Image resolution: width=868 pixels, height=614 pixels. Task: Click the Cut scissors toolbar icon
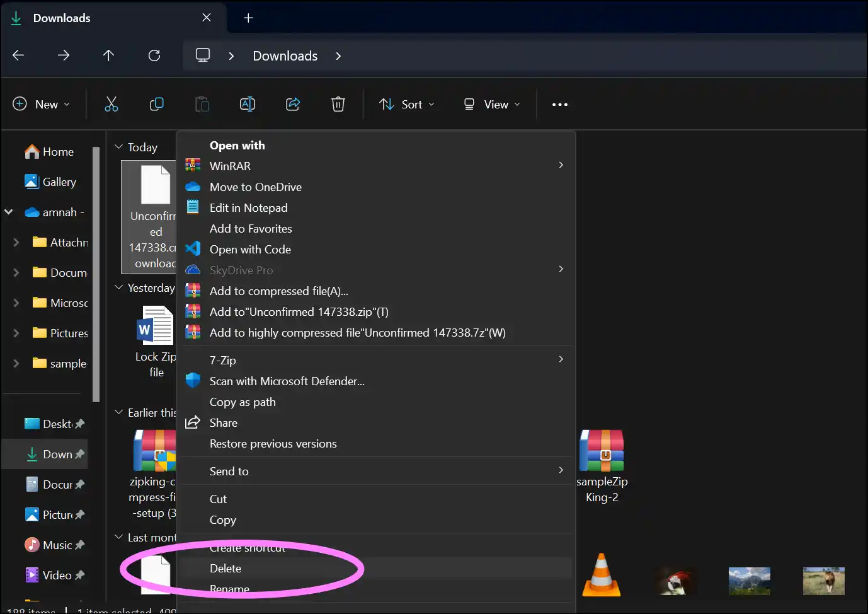coord(111,104)
